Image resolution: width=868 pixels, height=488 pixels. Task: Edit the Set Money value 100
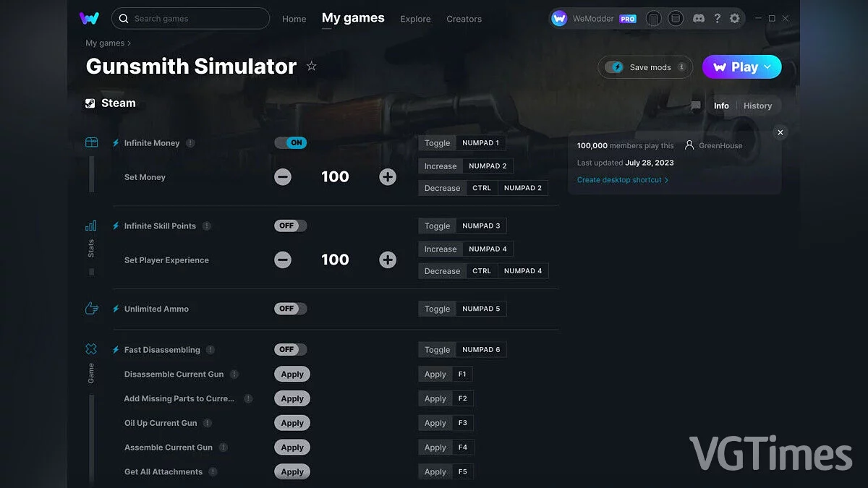point(335,177)
